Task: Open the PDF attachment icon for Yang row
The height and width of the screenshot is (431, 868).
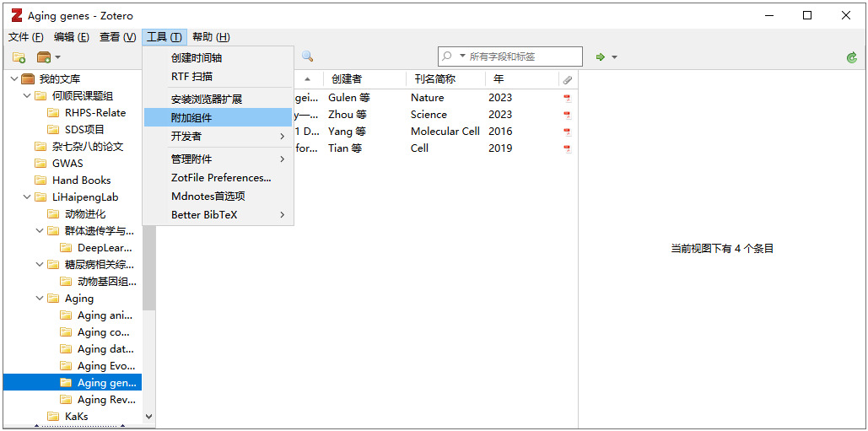Action: (x=567, y=132)
